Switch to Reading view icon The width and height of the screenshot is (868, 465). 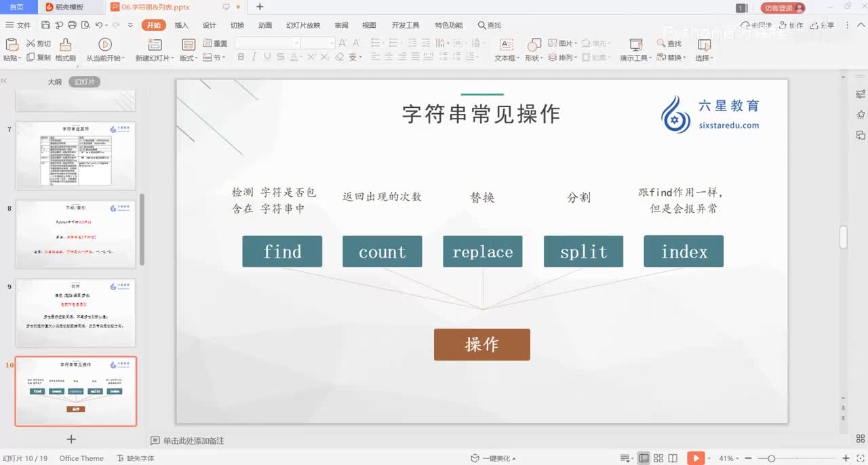pyautogui.click(x=673, y=458)
